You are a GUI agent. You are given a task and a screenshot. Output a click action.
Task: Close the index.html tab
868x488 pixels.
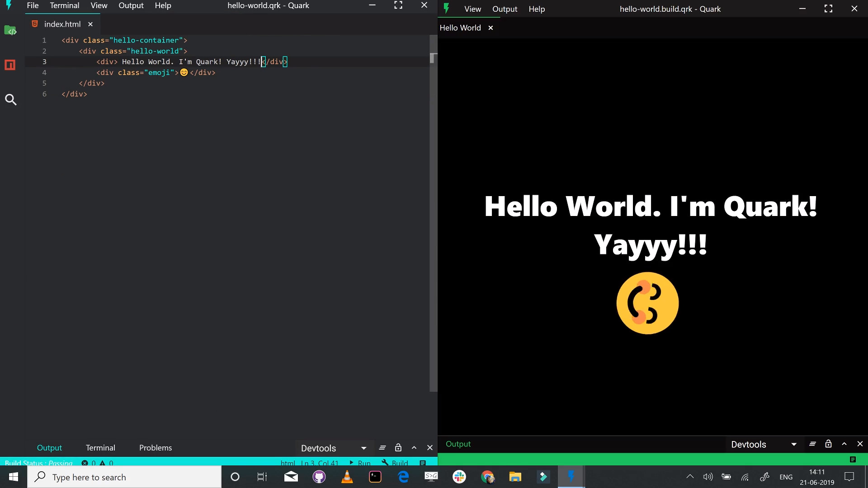[90, 24]
